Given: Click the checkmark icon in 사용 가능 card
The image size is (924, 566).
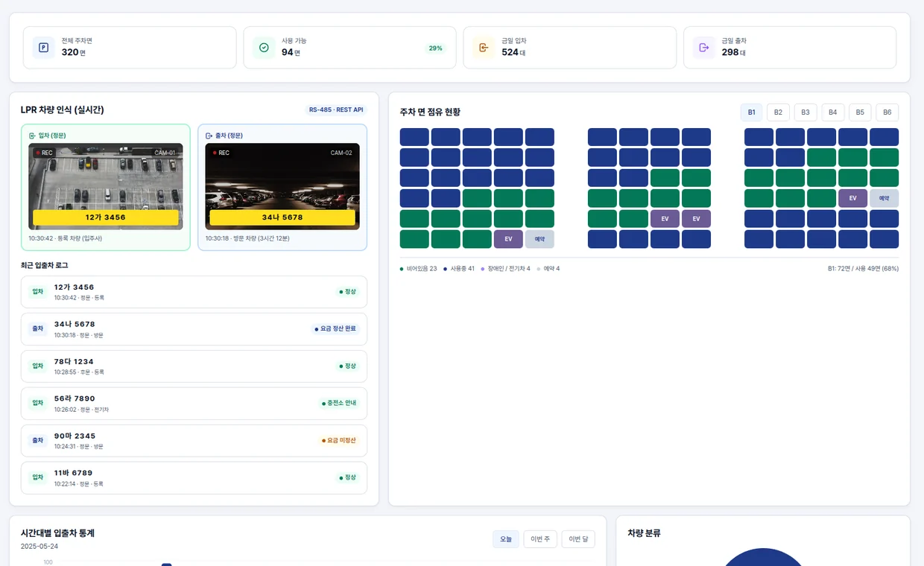Looking at the screenshot, I should click(x=264, y=48).
